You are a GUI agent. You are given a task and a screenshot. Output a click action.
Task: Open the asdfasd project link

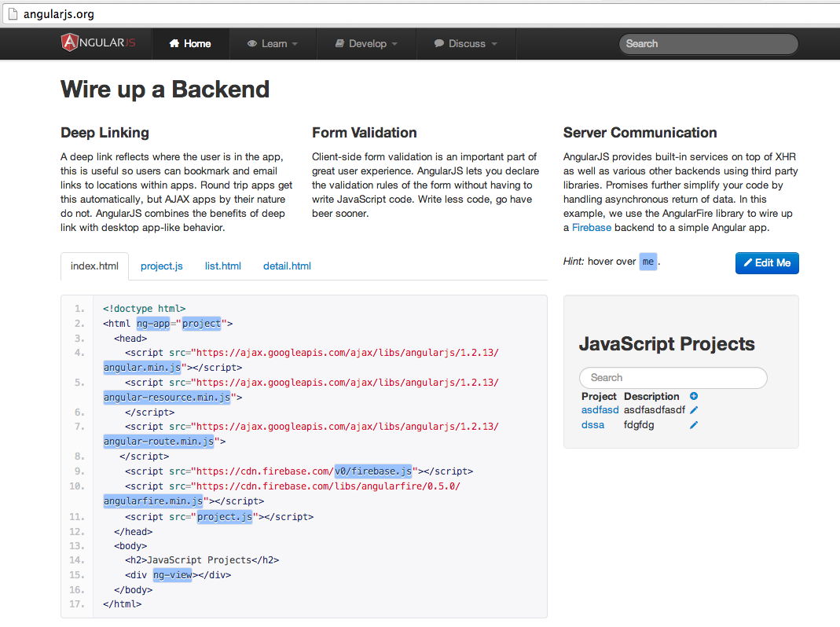point(600,410)
